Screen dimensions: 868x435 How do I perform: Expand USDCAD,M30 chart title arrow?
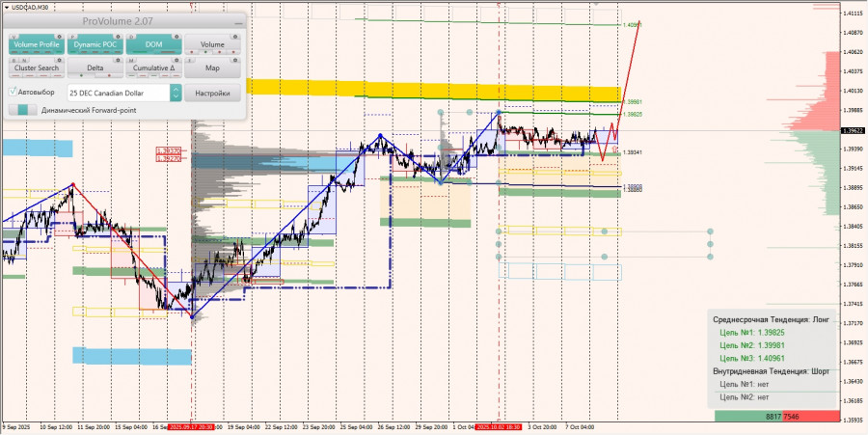click(x=6, y=7)
